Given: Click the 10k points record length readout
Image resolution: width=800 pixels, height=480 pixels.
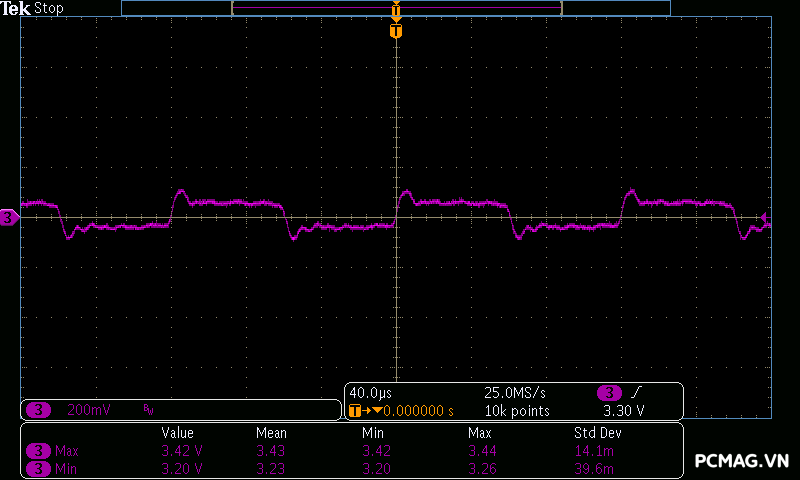Looking at the screenshot, I should [517, 410].
